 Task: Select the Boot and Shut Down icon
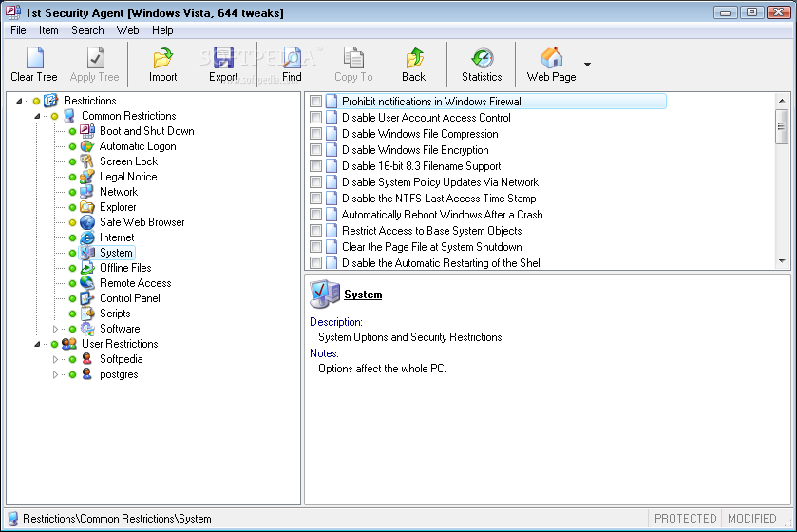[x=87, y=131]
